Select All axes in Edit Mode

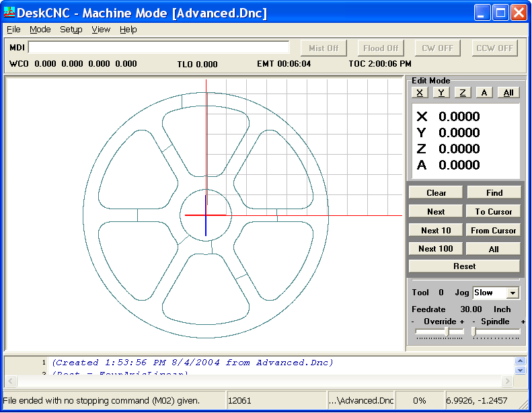coord(508,93)
